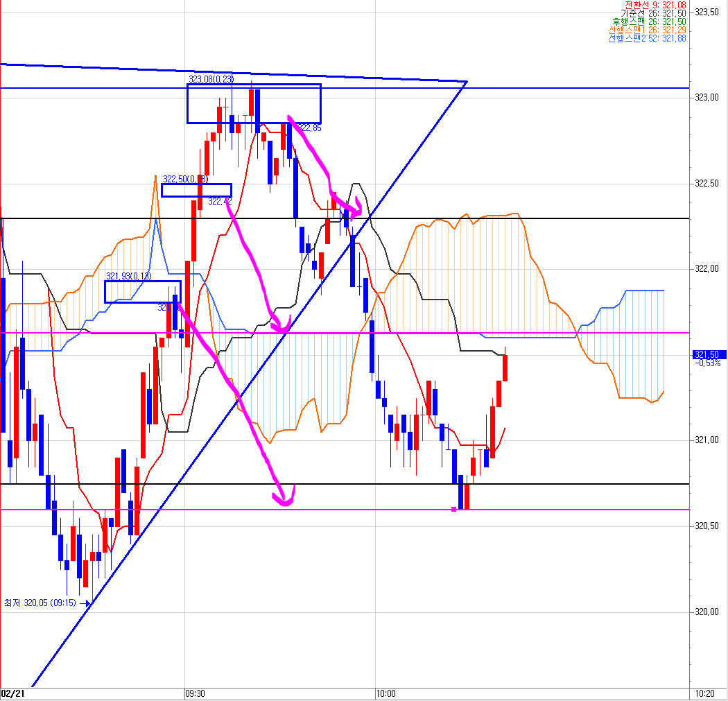
Task: Select the 기준선 26 legend label
Action: [653, 13]
